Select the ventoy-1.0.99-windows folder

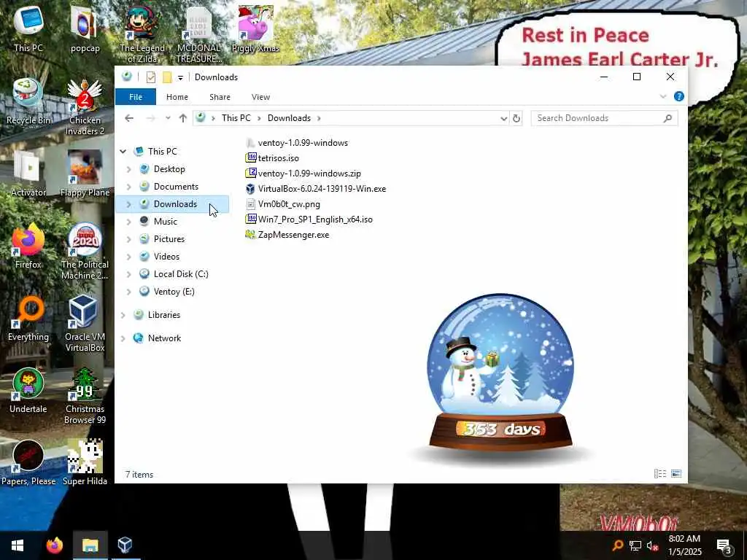pyautogui.click(x=296, y=143)
